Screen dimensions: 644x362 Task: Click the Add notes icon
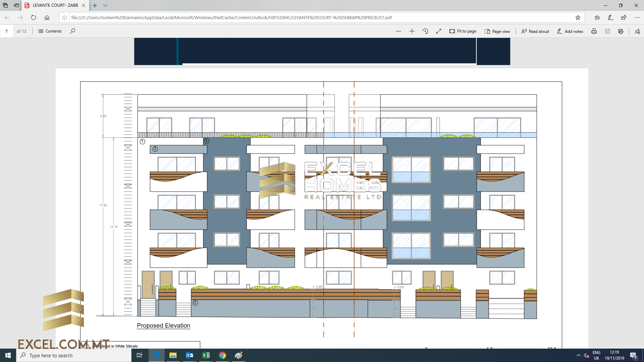point(570,32)
